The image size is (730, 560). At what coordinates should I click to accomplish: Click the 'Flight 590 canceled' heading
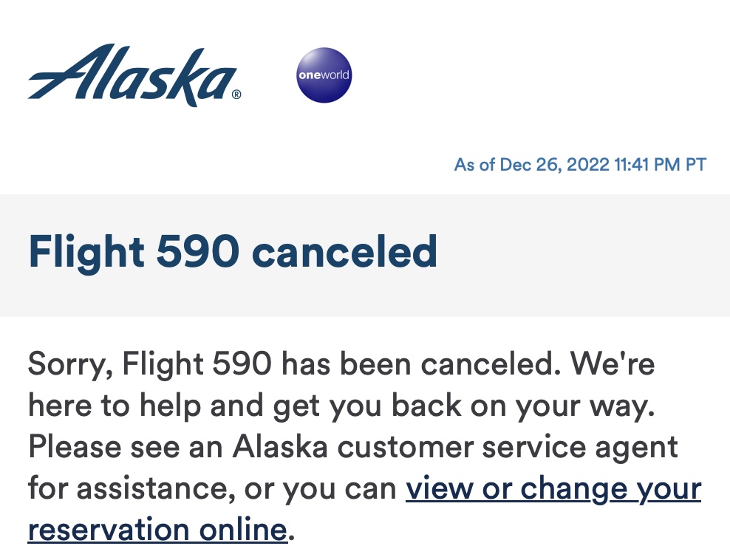pos(233,252)
